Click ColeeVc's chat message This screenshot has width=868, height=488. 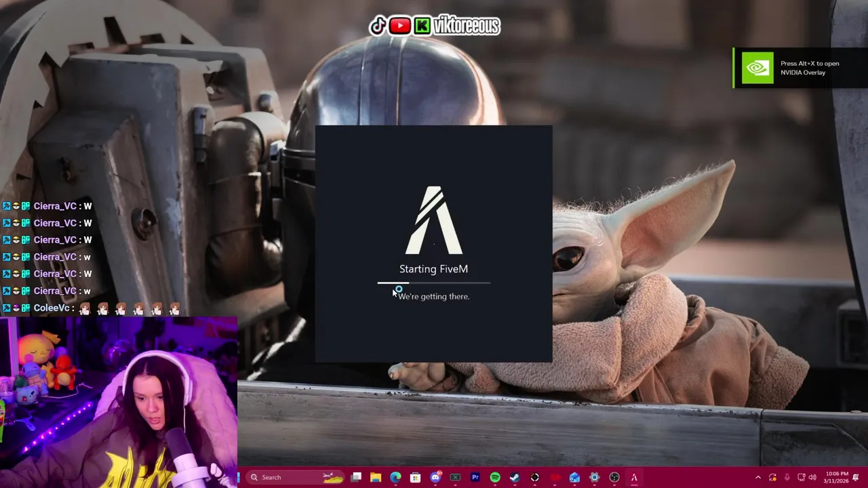(92, 308)
